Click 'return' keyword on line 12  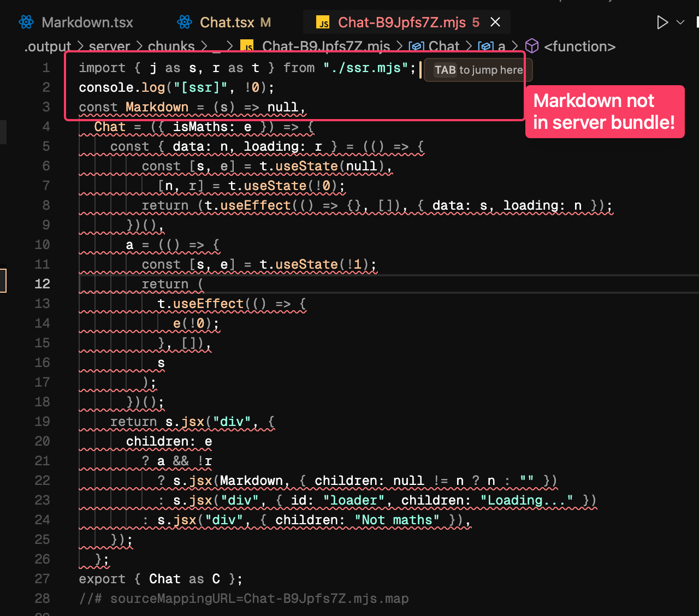pos(165,284)
